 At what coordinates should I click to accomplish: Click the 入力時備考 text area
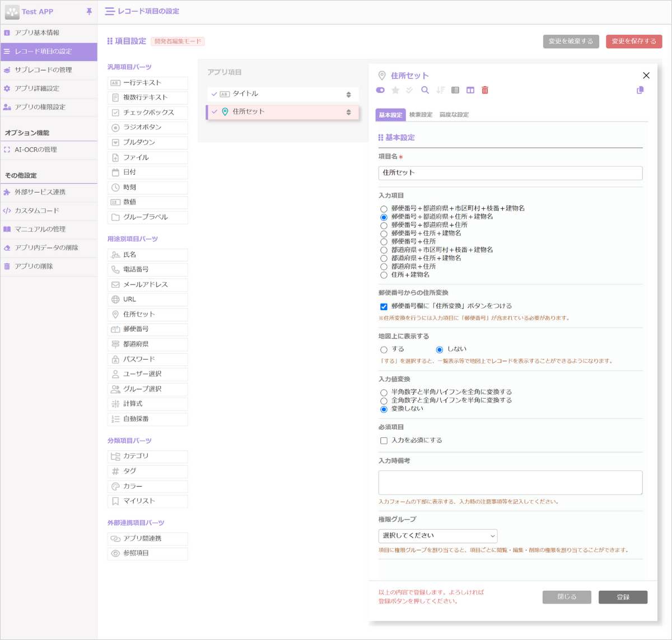(510, 482)
